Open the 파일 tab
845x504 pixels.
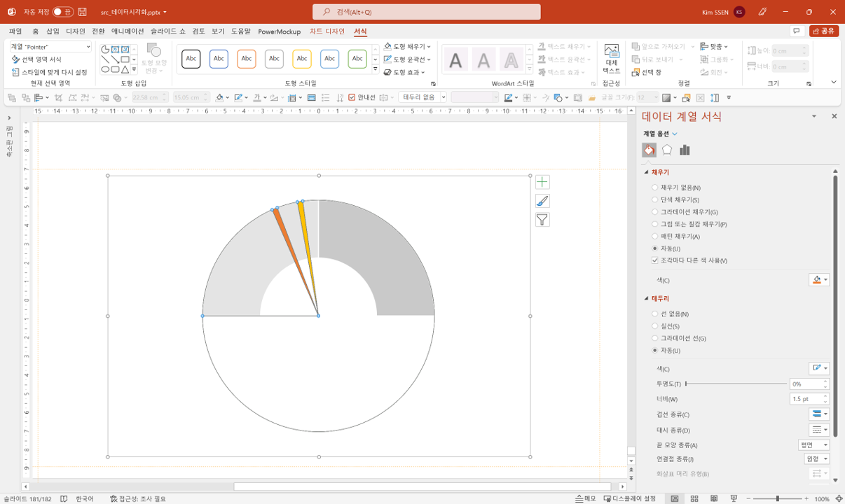tap(15, 31)
